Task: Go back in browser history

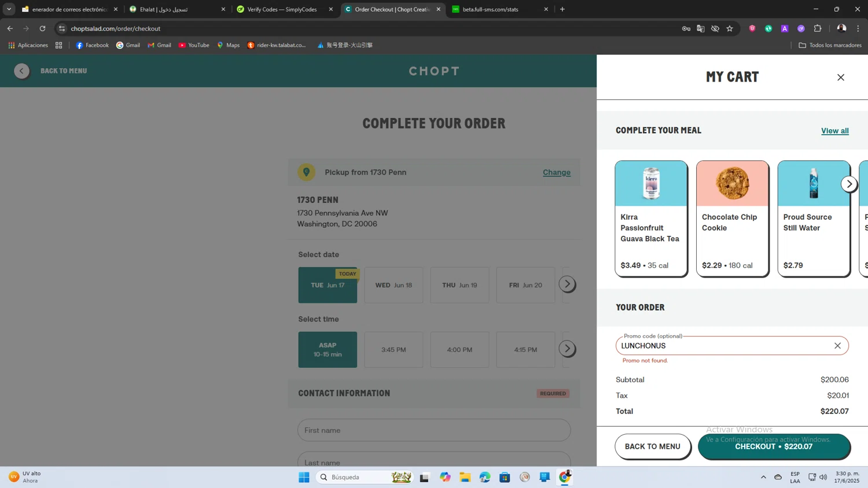Action: coord(10,28)
